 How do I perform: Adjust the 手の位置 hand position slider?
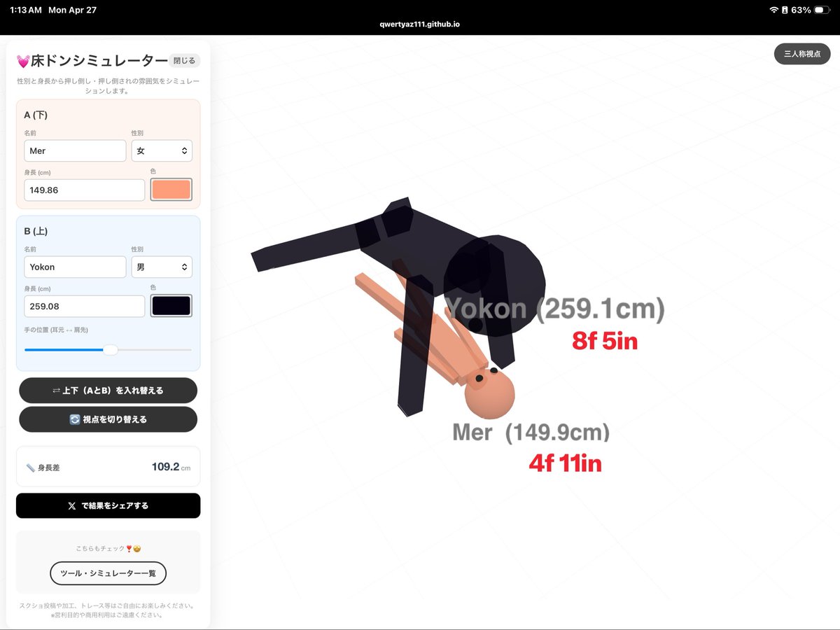coord(108,349)
